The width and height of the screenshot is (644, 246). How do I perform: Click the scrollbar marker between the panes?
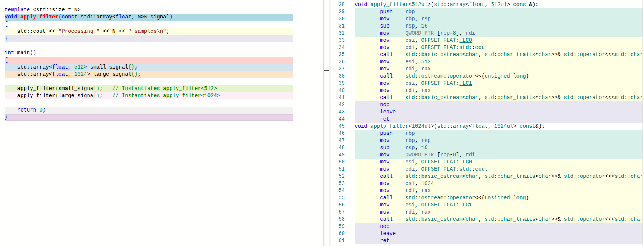tap(326, 70)
